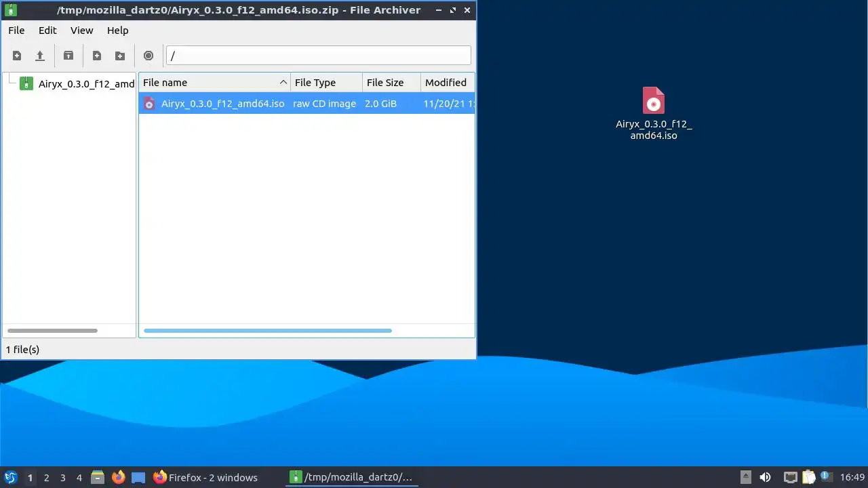Click the network connection tray icon
The height and width of the screenshot is (488, 868).
pyautogui.click(x=790, y=477)
